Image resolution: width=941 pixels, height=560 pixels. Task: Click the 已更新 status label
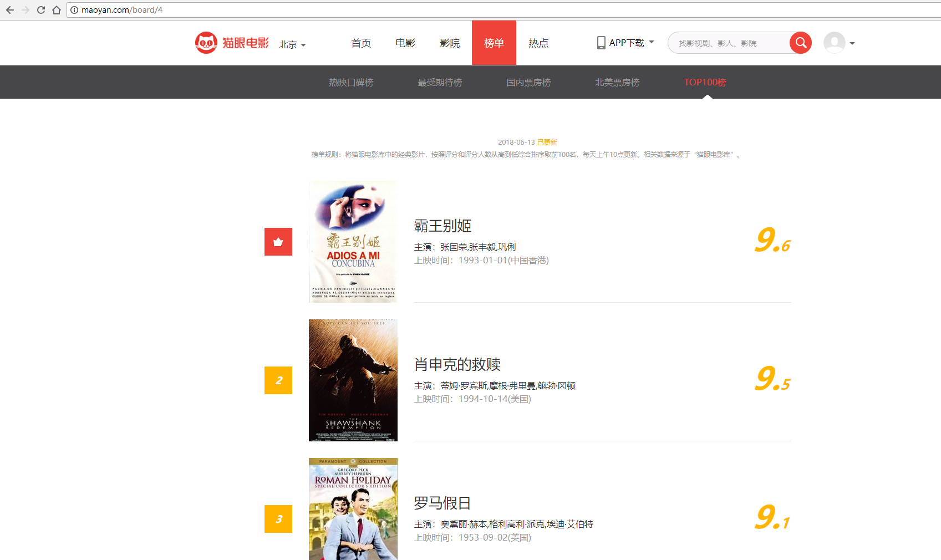(x=547, y=142)
